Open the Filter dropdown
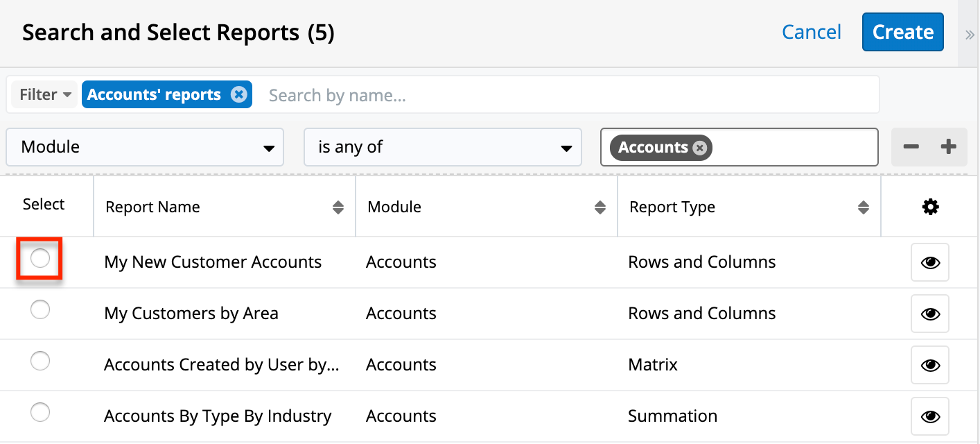The image size is (980, 444). (x=45, y=94)
